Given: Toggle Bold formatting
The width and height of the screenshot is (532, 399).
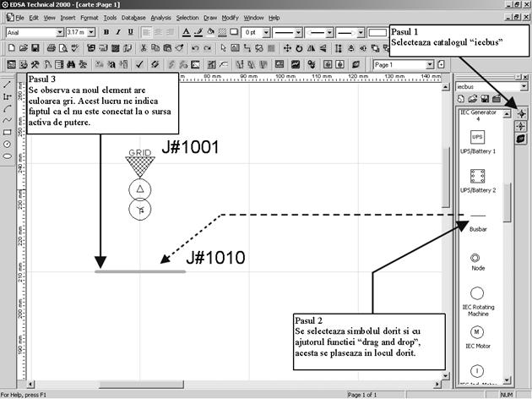Looking at the screenshot, I should pos(106,32).
